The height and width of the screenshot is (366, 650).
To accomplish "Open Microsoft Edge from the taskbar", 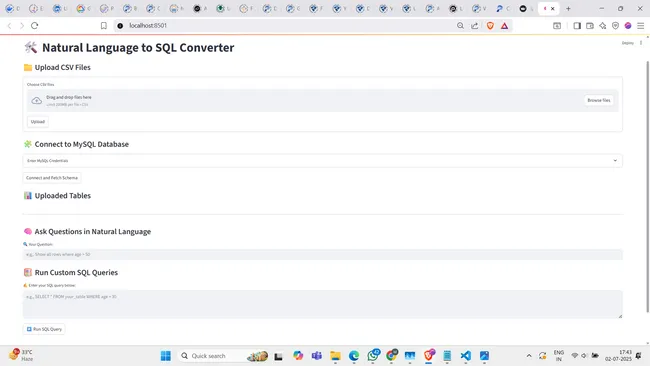I will (354, 356).
